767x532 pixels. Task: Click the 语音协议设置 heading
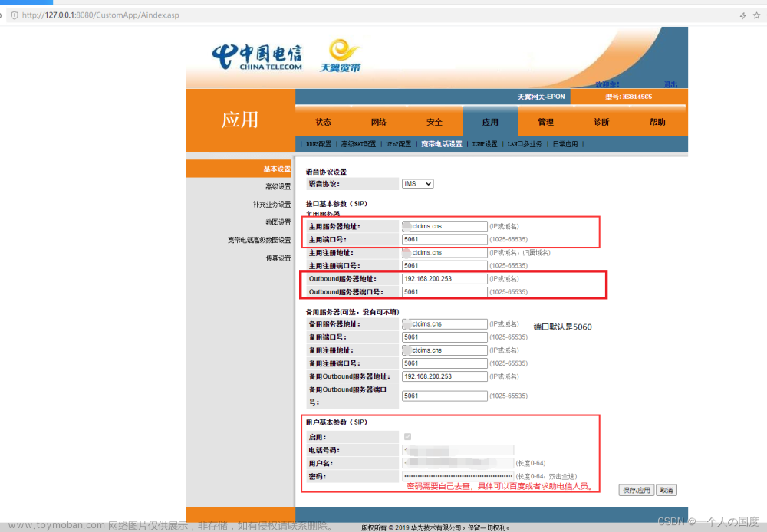point(326,172)
